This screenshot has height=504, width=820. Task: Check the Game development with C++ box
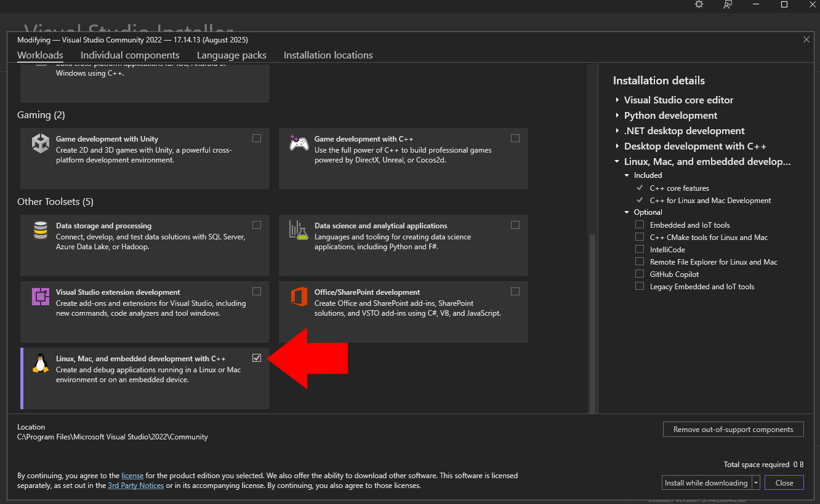click(x=515, y=138)
